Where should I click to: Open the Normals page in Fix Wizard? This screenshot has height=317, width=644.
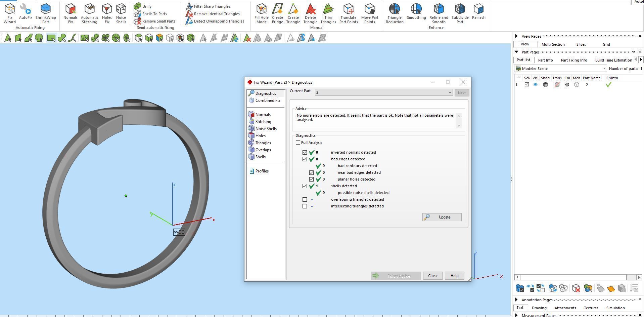point(260,115)
